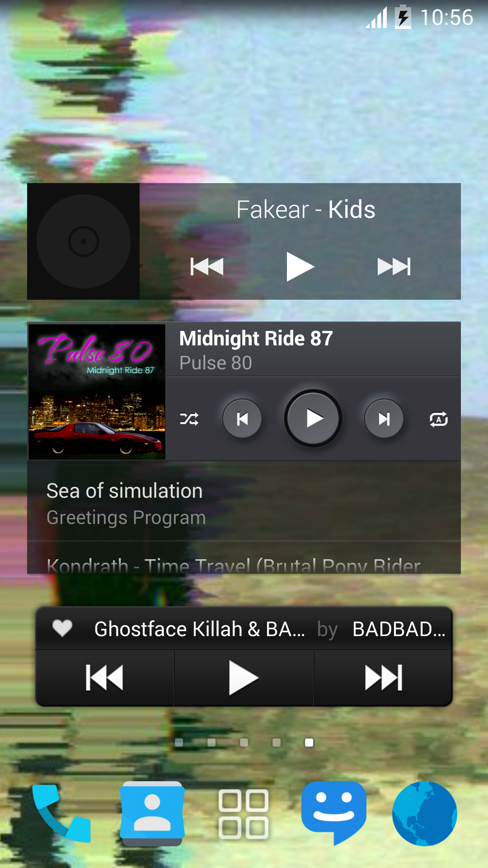The width and height of the screenshot is (488, 868).
Task: Toggle repeat mode in Pulse 80 player
Action: (438, 419)
